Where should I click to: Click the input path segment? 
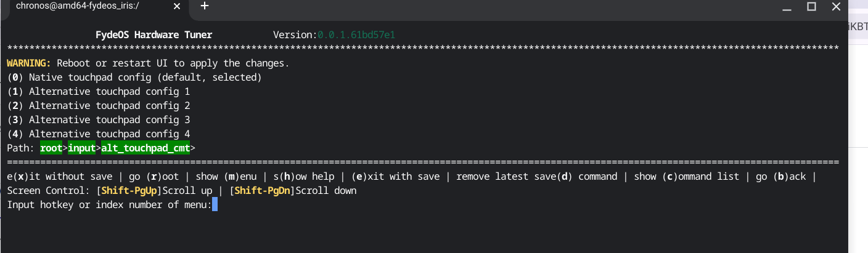pos(82,148)
